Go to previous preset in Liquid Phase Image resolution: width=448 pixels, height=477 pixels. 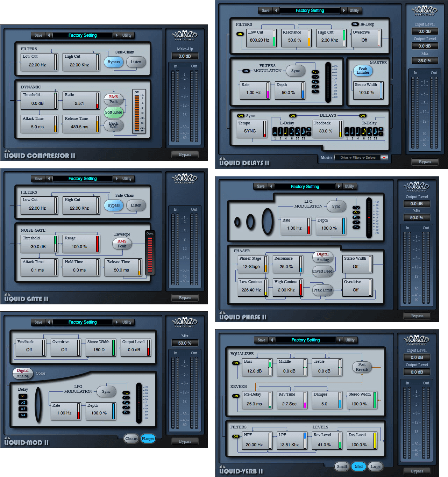click(x=271, y=186)
